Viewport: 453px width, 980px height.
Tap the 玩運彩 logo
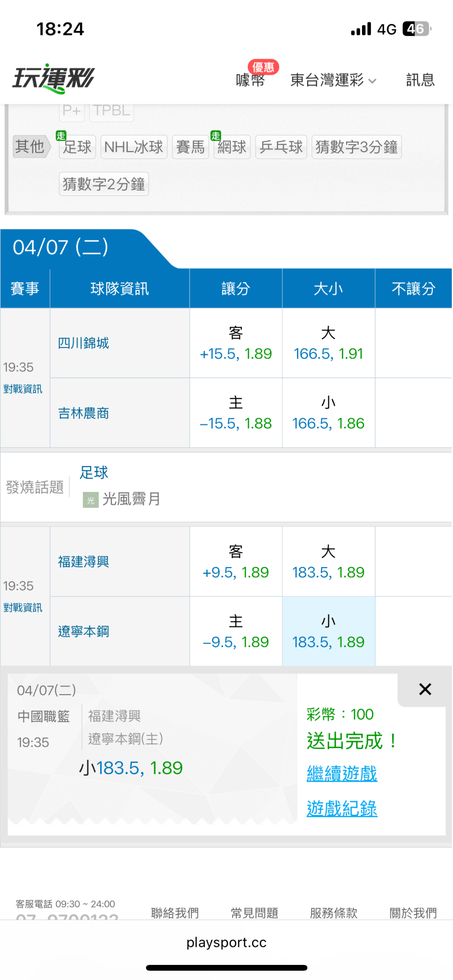point(54,78)
